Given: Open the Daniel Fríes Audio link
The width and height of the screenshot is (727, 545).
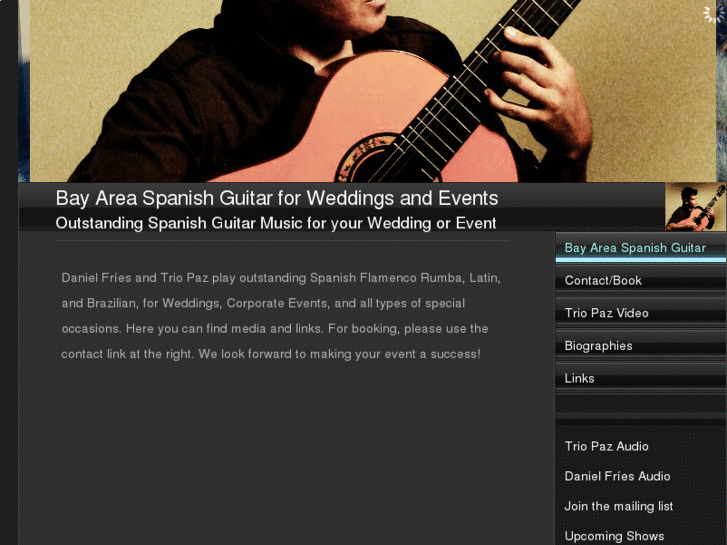Looking at the screenshot, I should (617, 476).
